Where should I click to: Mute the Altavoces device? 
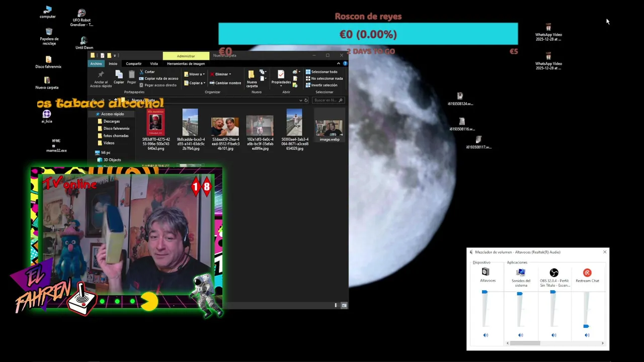pyautogui.click(x=486, y=335)
